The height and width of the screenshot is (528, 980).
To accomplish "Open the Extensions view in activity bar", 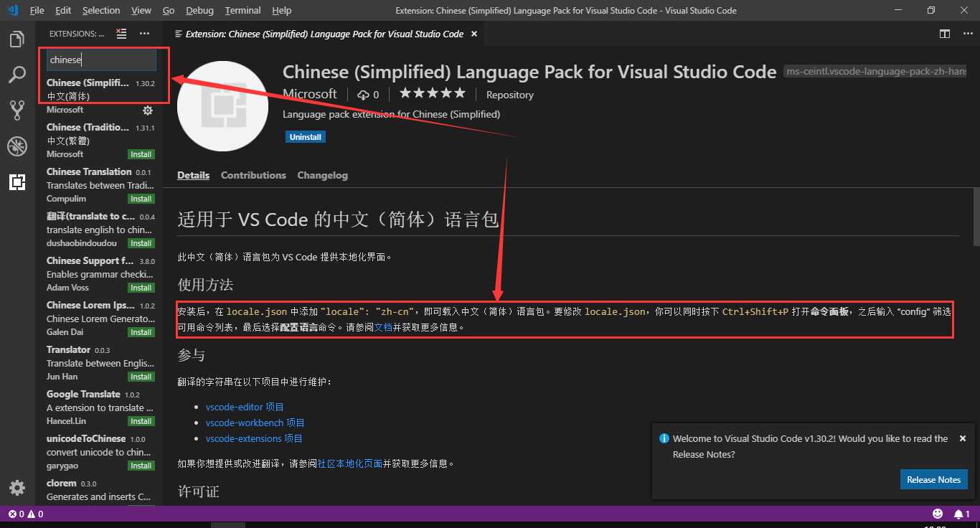I will pos(17,182).
